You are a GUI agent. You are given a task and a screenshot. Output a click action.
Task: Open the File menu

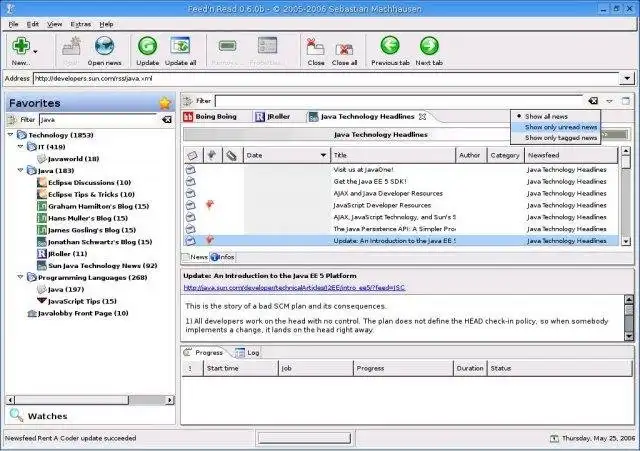click(13, 24)
